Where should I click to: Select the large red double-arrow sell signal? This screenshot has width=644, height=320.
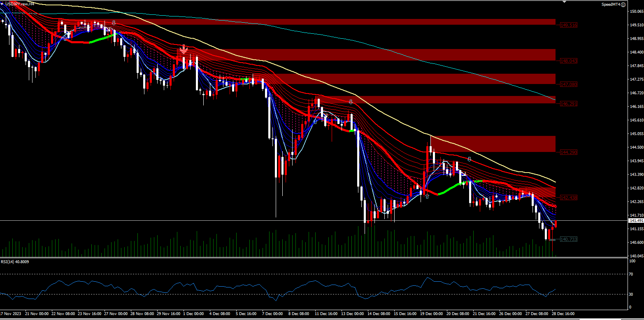pyautogui.click(x=184, y=49)
